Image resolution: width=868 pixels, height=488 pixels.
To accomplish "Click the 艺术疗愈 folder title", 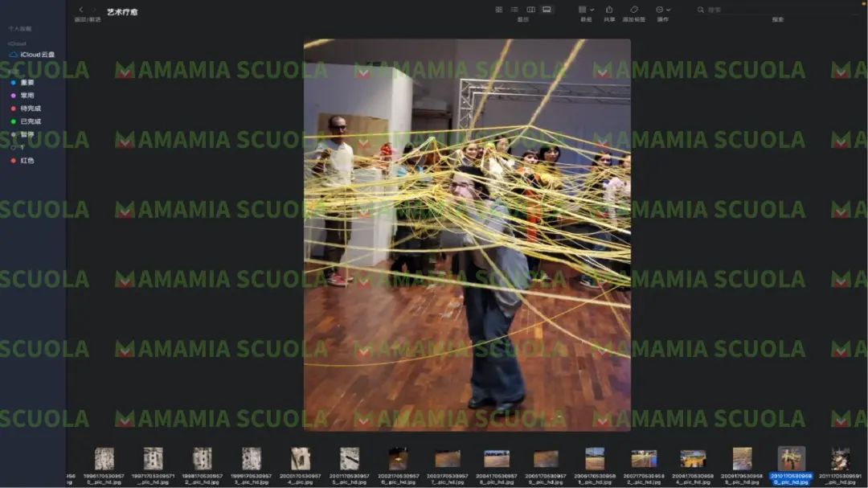I will [x=122, y=11].
